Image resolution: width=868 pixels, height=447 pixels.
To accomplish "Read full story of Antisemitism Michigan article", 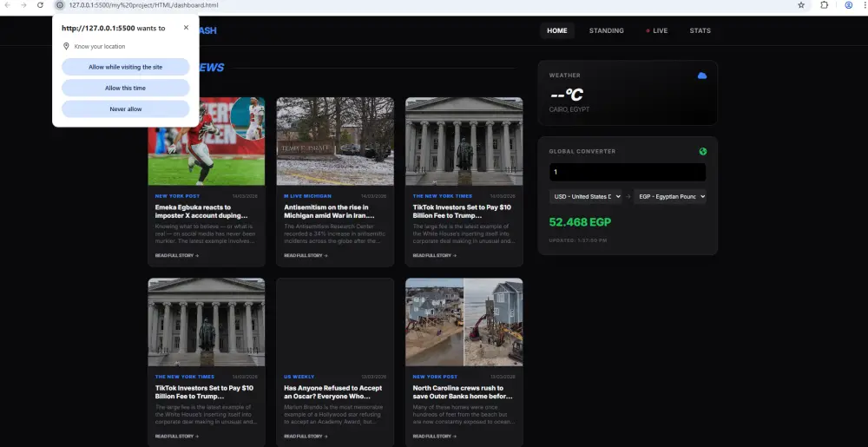I will [306, 255].
